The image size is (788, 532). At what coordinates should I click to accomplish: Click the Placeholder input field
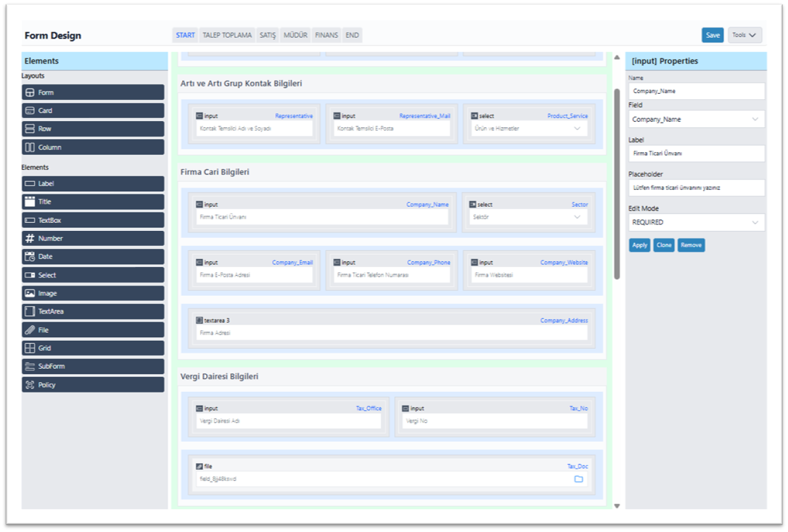pos(696,187)
